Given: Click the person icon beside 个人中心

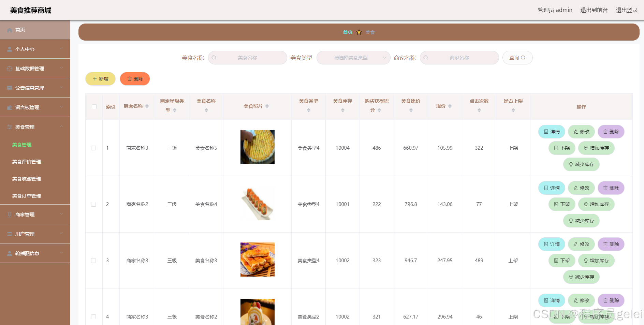Looking at the screenshot, I should [x=10, y=49].
